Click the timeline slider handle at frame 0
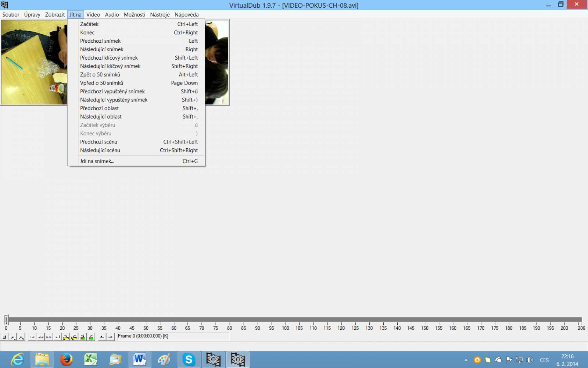The height and width of the screenshot is (368, 588). pyautogui.click(x=6, y=319)
